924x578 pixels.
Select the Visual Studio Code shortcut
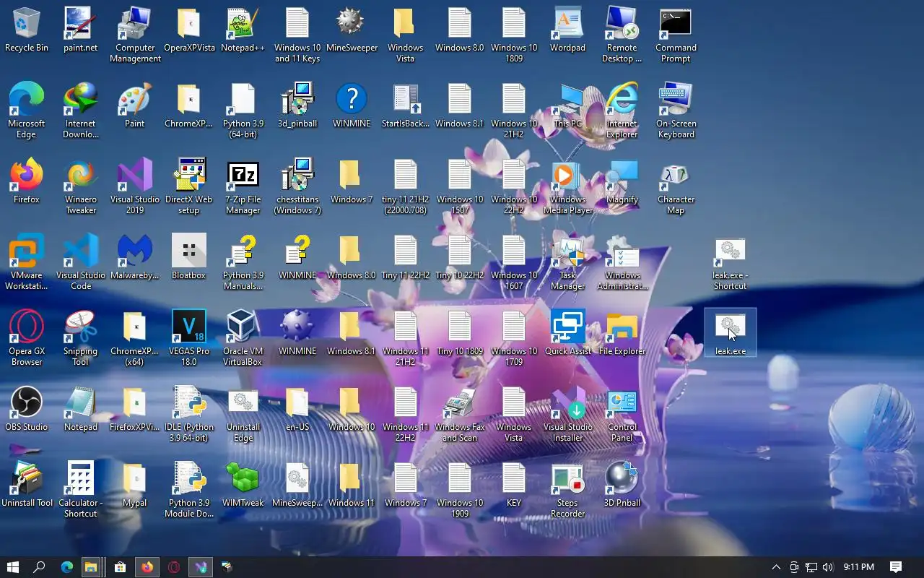coord(81,263)
